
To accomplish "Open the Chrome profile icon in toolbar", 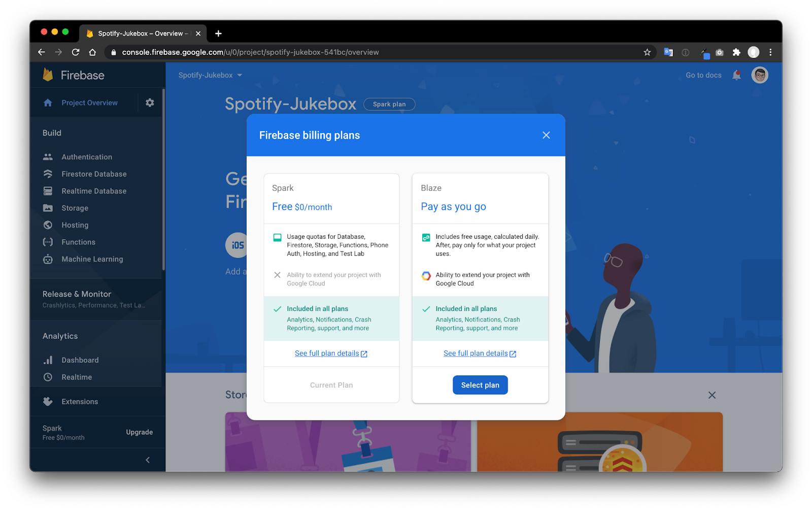I will coord(754,52).
